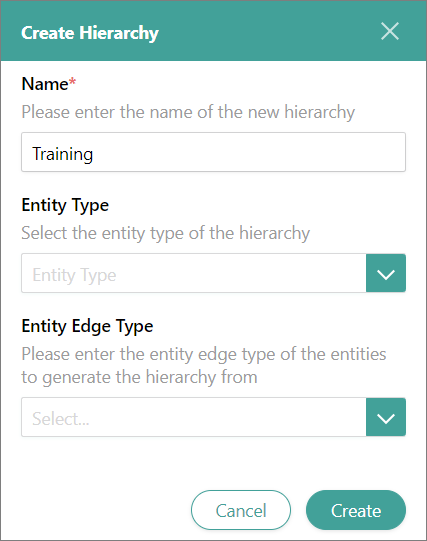This screenshot has height=541, width=427.
Task: Click the 'Select the entity type of the hierarchy' hint
Action: point(166,233)
